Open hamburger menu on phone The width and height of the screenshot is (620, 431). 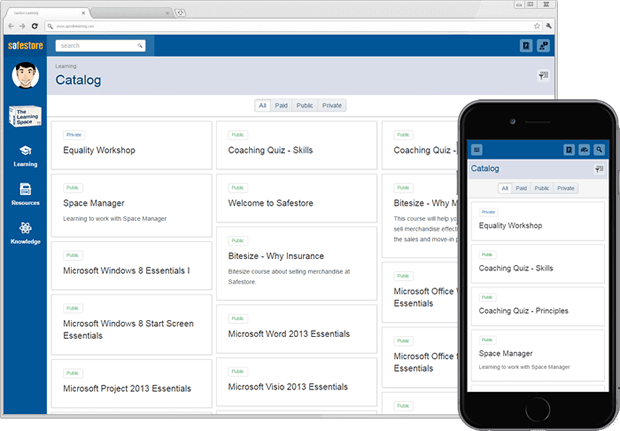[476, 149]
